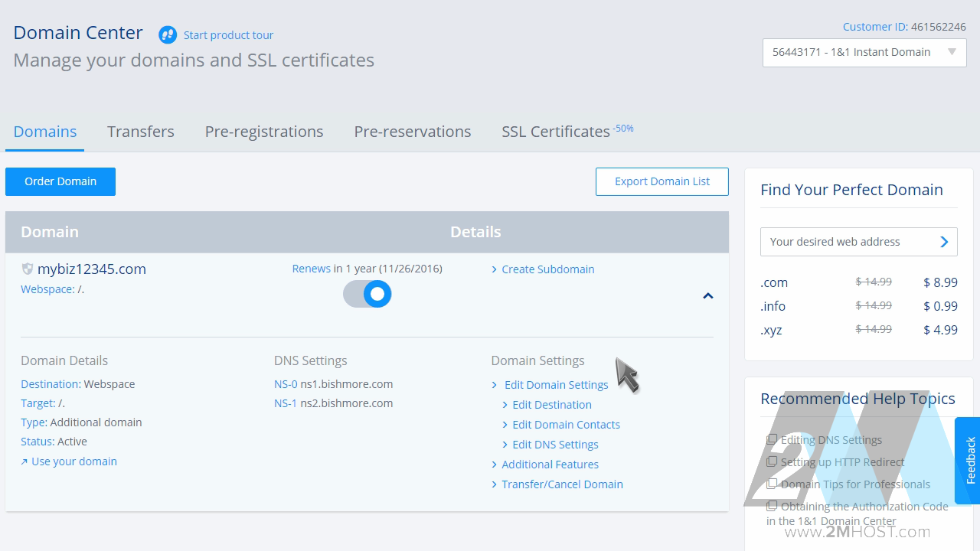
Task: Open the Pre-registrations tab
Action: (x=264, y=132)
